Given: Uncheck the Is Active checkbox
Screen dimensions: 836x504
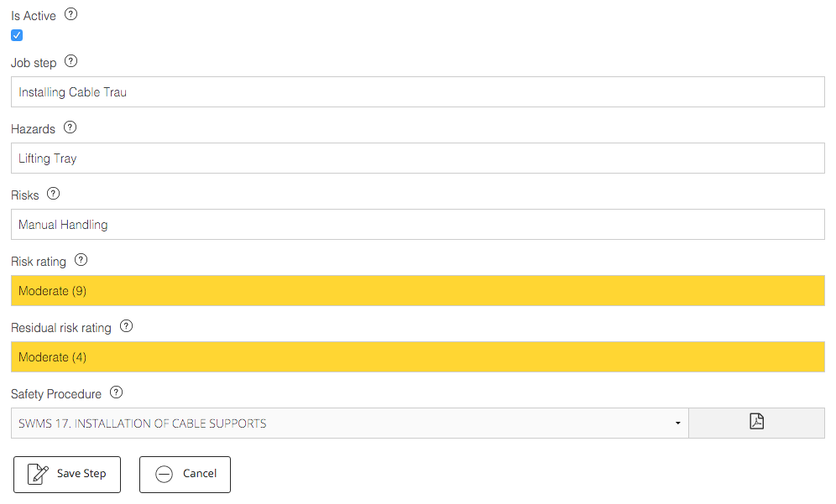Looking at the screenshot, I should tap(17, 36).
